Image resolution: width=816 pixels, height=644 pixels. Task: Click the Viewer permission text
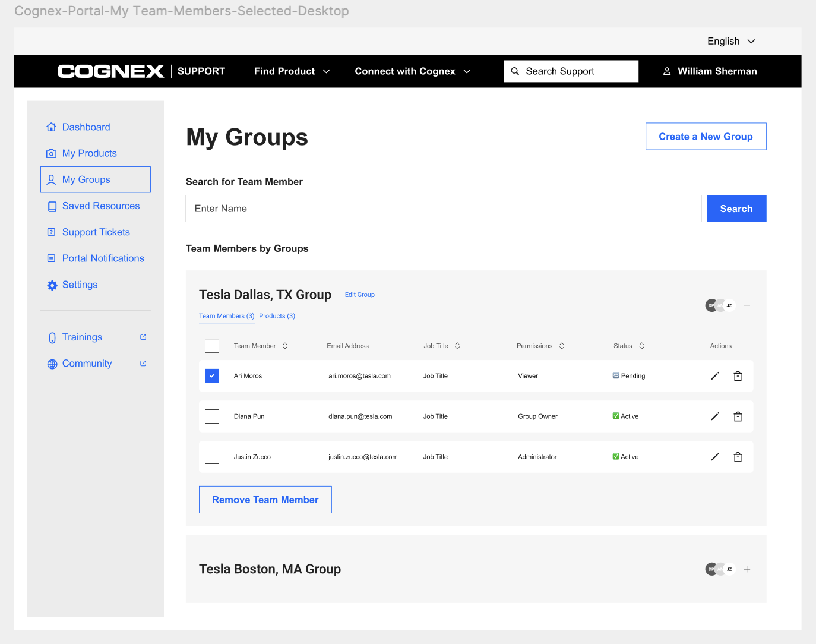pos(528,376)
